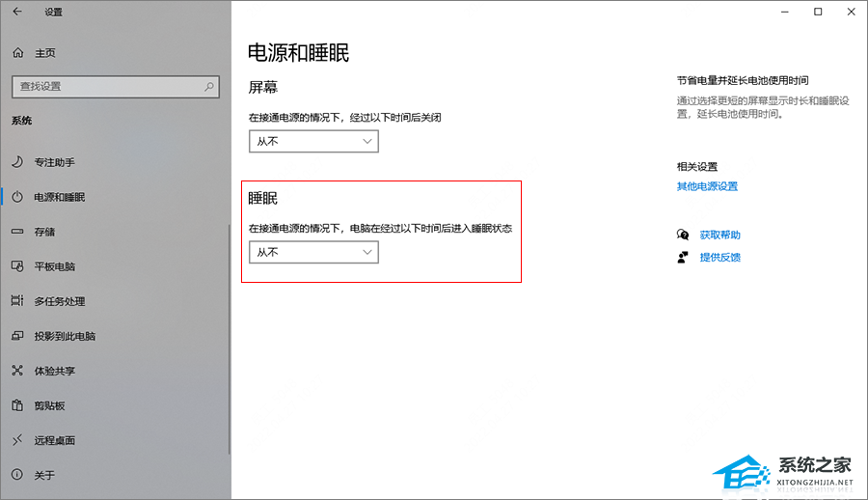Click the 电源和睡眠 page heading
This screenshot has height=500, width=868.
point(298,53)
